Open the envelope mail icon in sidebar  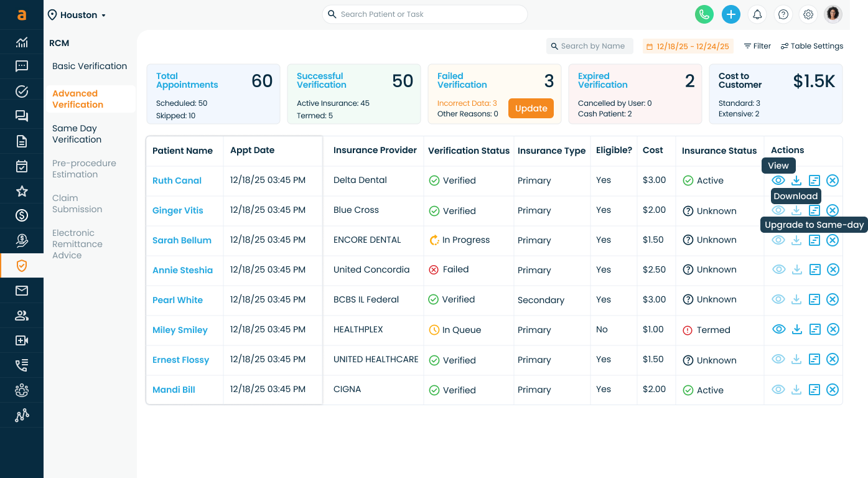coord(22,291)
